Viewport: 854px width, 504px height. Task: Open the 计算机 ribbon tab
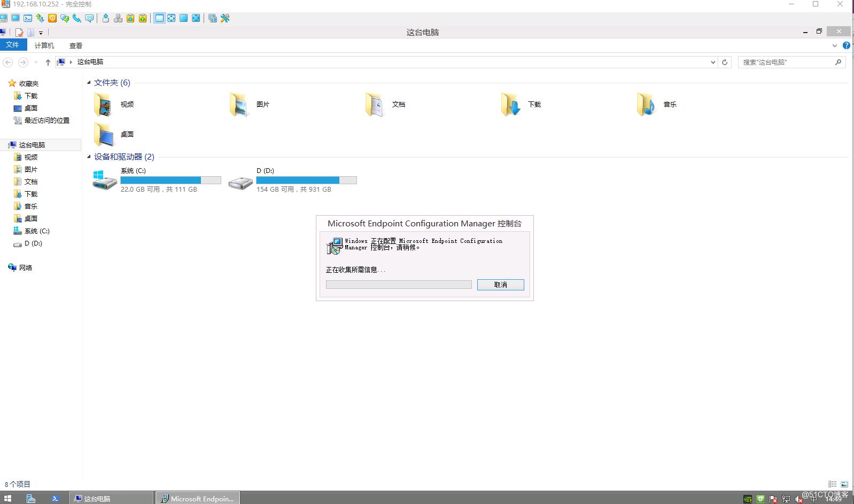coord(44,45)
